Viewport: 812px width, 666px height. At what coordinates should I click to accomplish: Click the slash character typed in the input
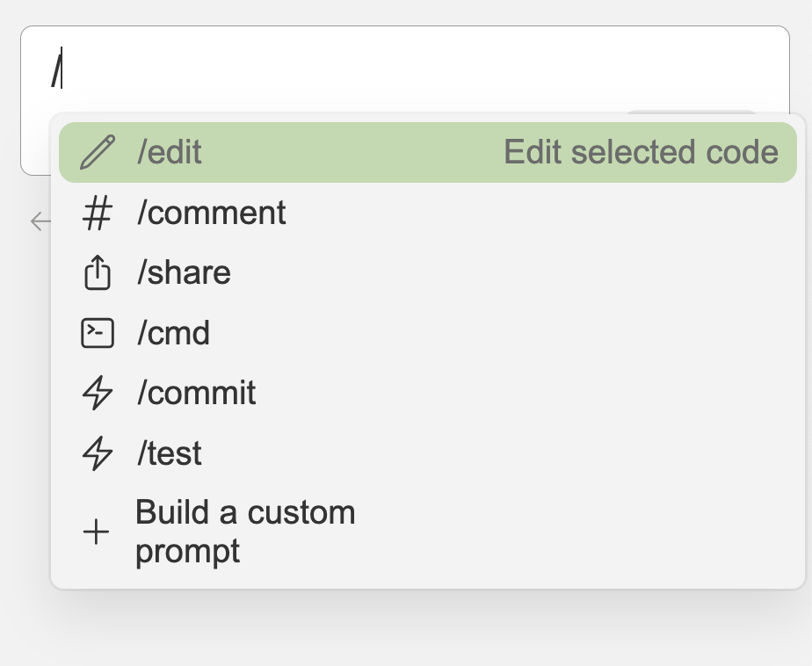pos(55,70)
